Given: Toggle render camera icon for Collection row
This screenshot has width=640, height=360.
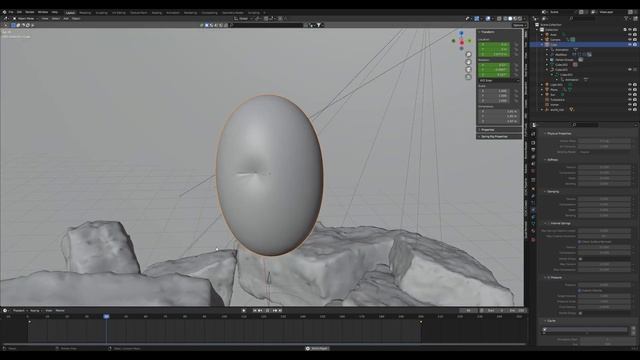Looking at the screenshot, I should click(x=635, y=30).
